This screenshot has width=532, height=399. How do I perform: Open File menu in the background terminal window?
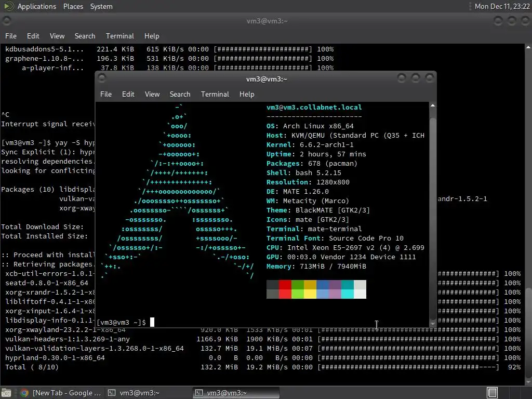coord(10,36)
